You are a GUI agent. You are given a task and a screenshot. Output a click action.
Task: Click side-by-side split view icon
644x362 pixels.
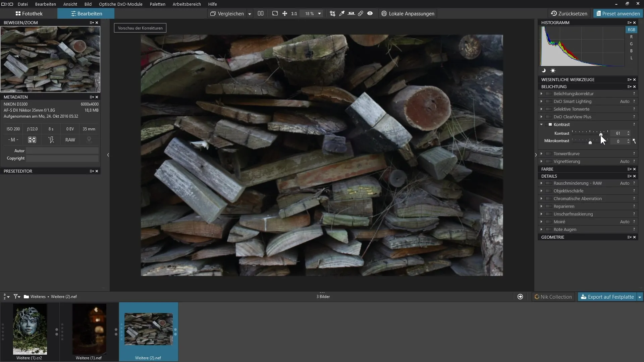pos(261,14)
